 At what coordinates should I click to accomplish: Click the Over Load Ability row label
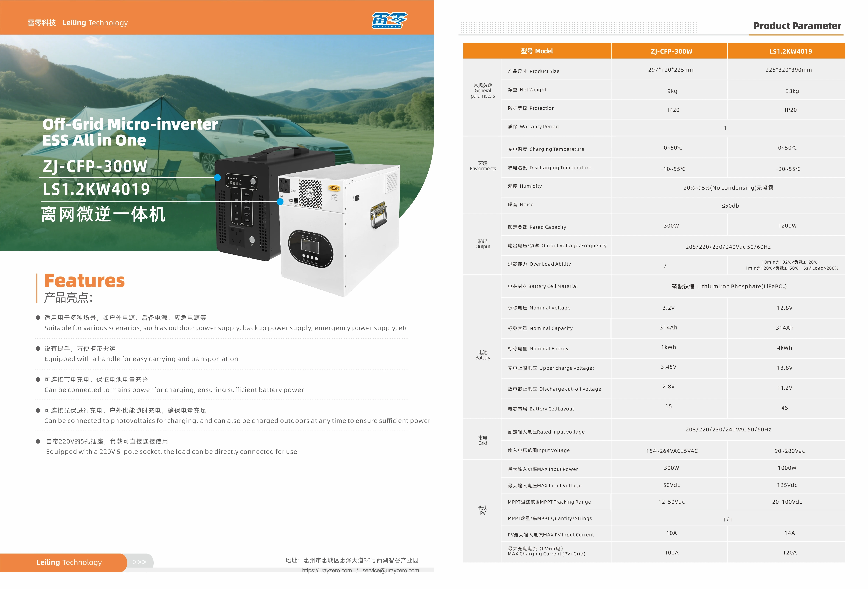click(539, 264)
